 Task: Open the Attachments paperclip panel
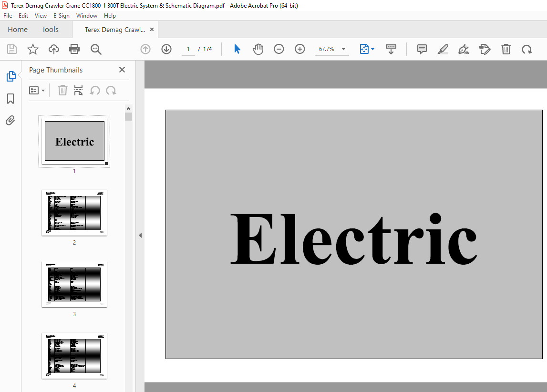point(10,121)
